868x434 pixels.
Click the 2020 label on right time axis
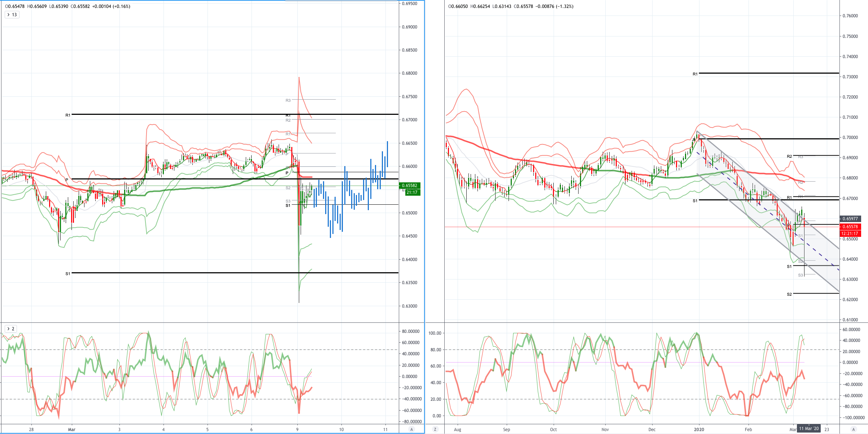(699, 429)
